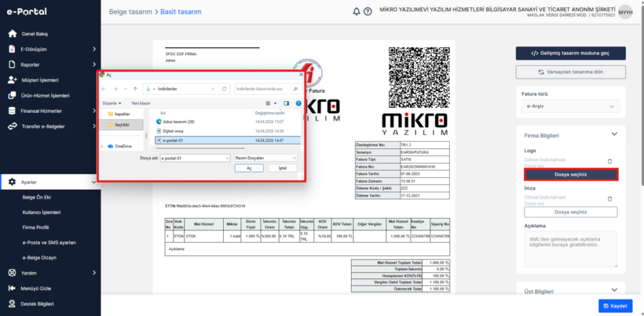The image size is (644, 316).
Task: Cancel file dialog with İptal
Action: tap(282, 168)
